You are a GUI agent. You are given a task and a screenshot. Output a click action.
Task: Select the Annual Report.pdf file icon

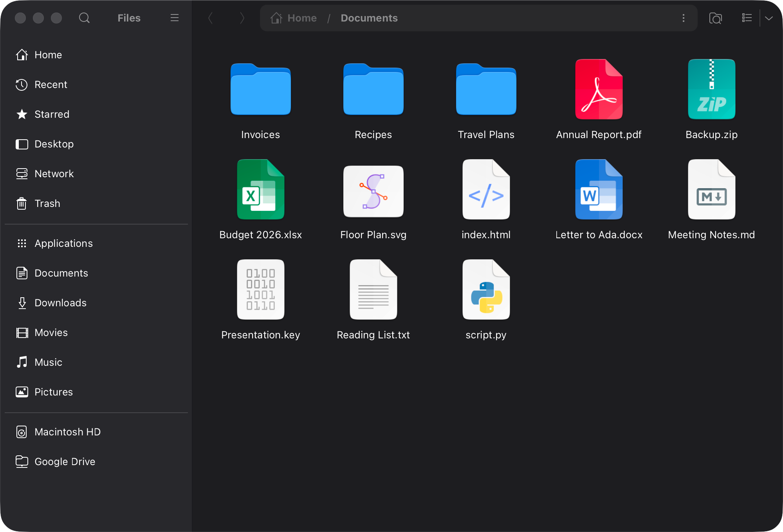coord(599,89)
